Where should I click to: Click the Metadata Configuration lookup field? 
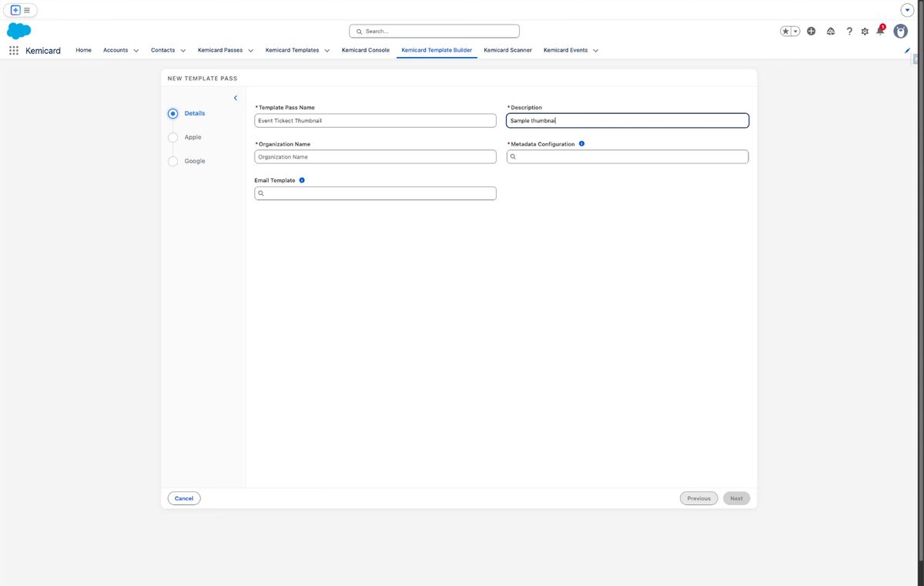click(628, 157)
